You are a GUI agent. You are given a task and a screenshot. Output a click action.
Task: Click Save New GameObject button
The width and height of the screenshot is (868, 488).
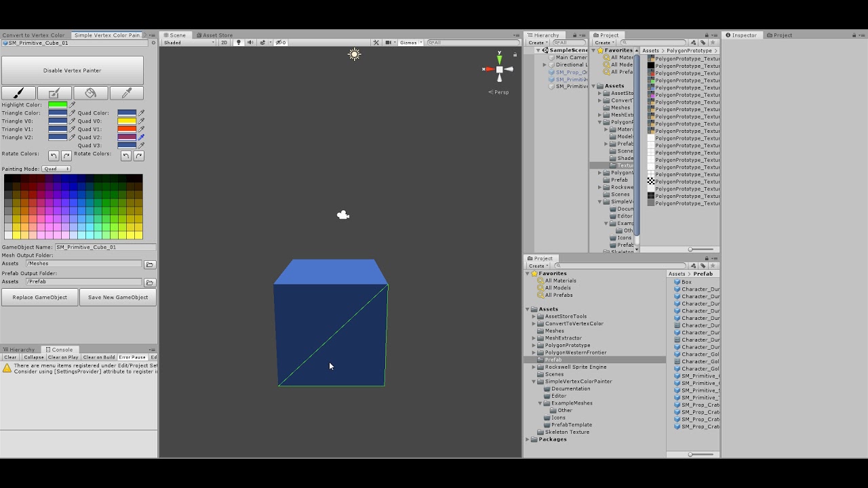(x=118, y=298)
